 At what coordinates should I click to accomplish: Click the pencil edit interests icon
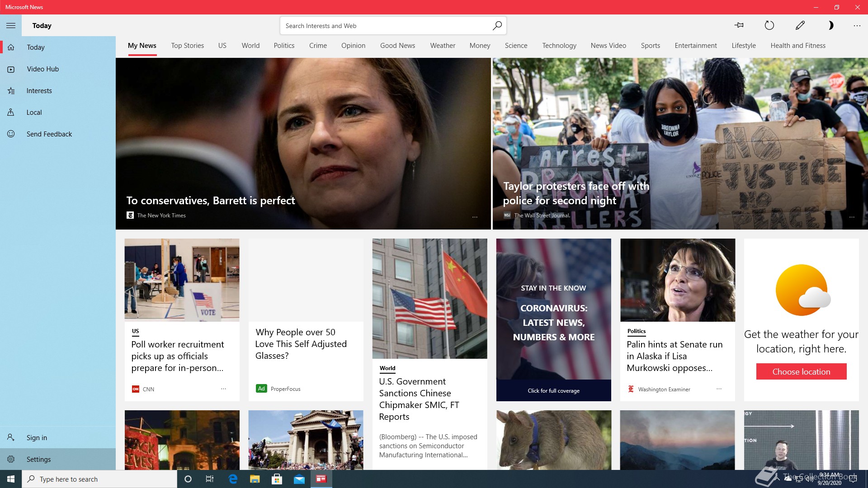(800, 26)
